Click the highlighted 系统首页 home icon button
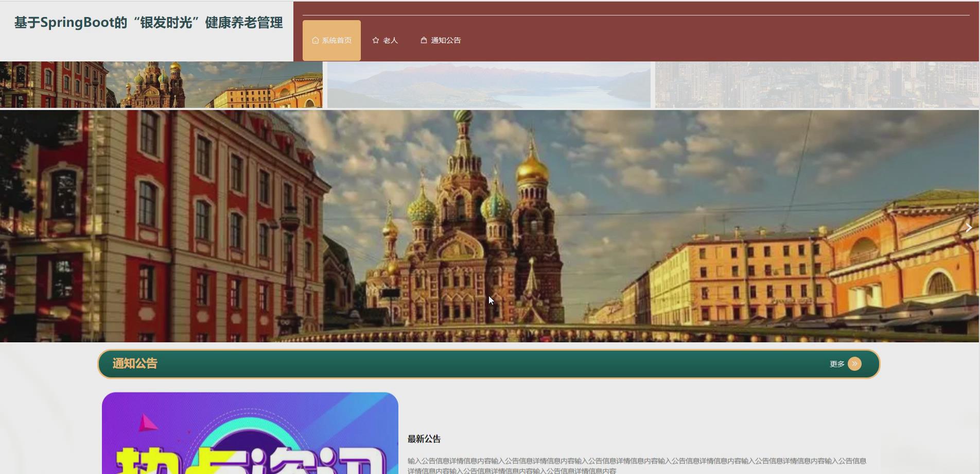The height and width of the screenshot is (474, 980). click(x=331, y=40)
